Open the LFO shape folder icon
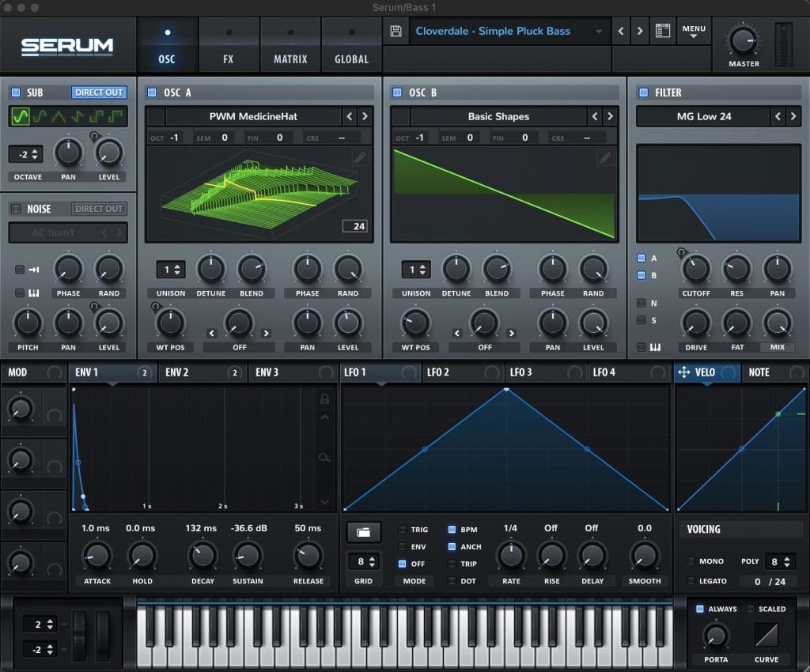The height and width of the screenshot is (672, 810). [363, 532]
